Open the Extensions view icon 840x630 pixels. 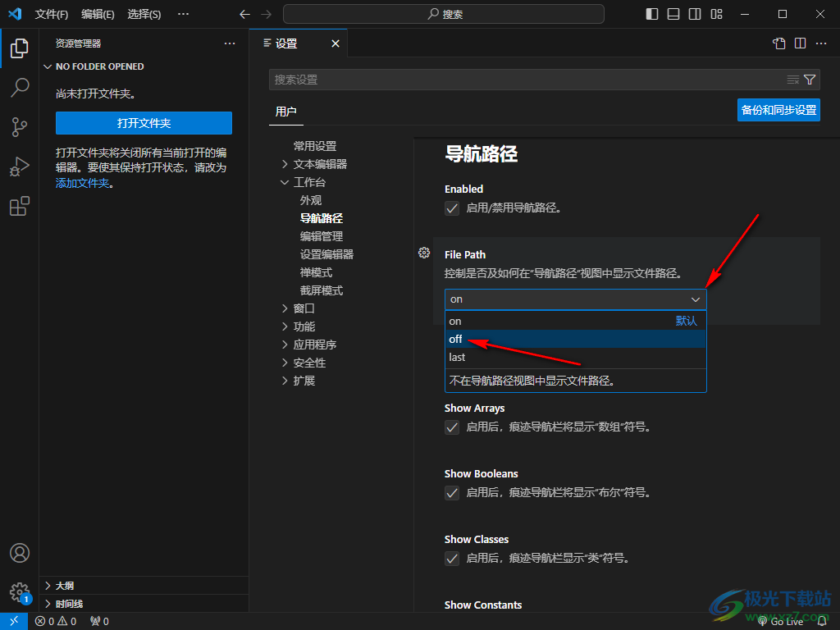[x=20, y=206]
